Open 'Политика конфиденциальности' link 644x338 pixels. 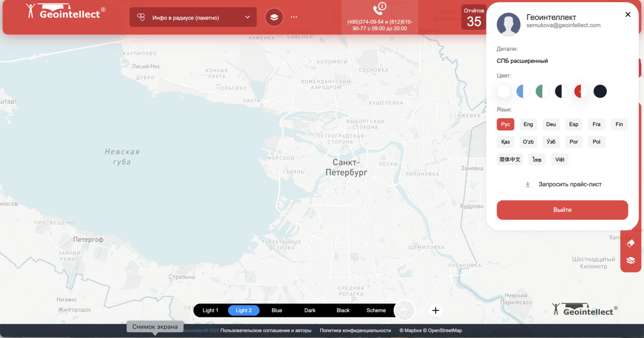(355, 330)
